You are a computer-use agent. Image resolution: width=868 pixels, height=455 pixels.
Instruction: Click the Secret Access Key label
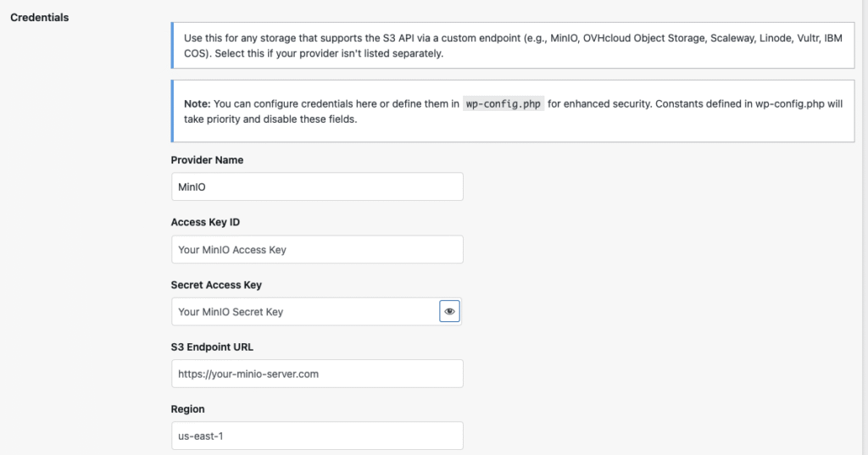point(216,285)
